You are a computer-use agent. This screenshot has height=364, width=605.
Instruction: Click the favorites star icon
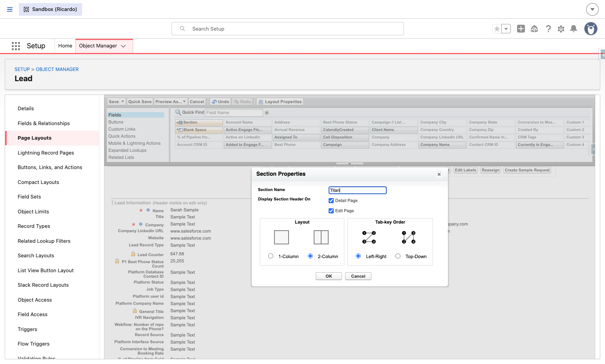coord(497,29)
